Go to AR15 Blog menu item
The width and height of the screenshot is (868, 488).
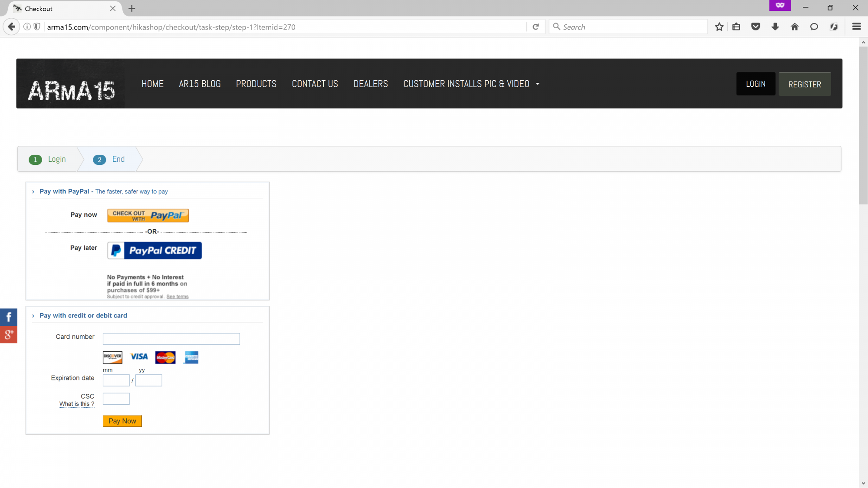[x=200, y=84]
